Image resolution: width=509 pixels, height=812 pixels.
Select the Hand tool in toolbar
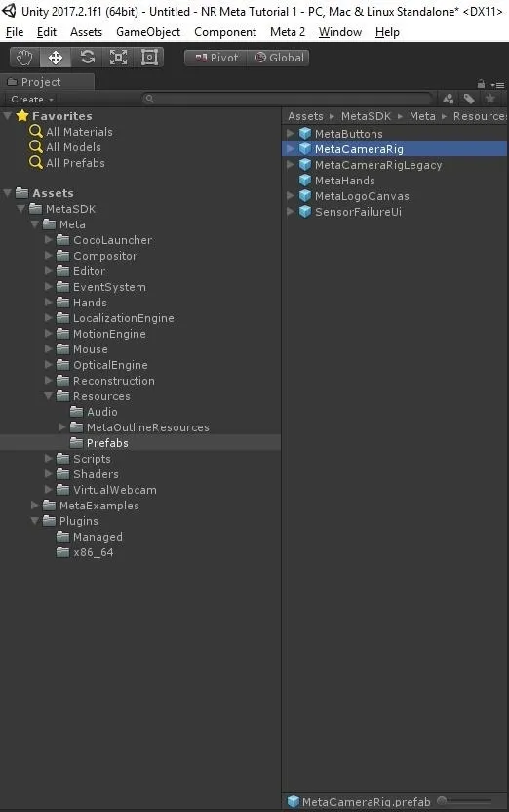(x=24, y=57)
